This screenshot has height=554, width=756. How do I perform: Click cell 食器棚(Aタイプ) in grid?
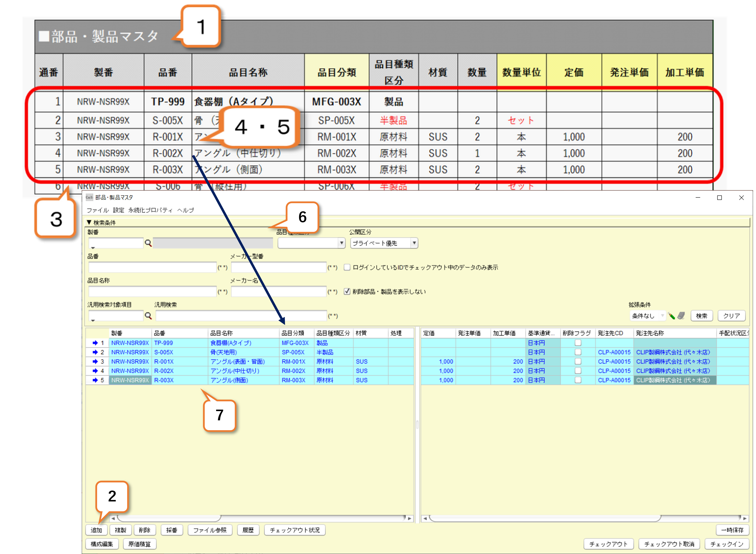point(243,343)
